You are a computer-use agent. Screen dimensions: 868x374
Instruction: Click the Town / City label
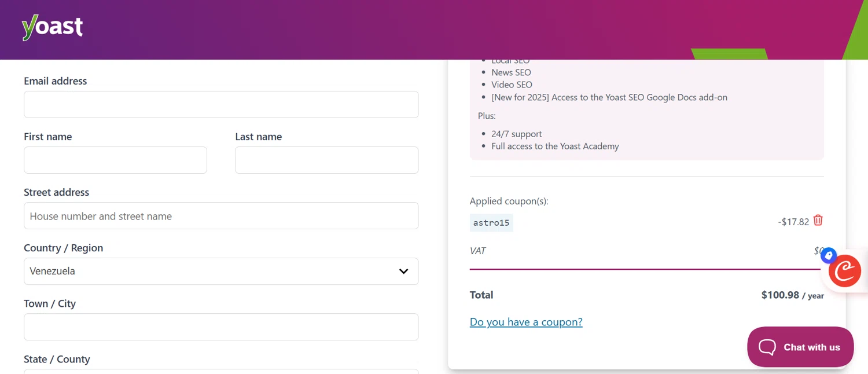[50, 303]
